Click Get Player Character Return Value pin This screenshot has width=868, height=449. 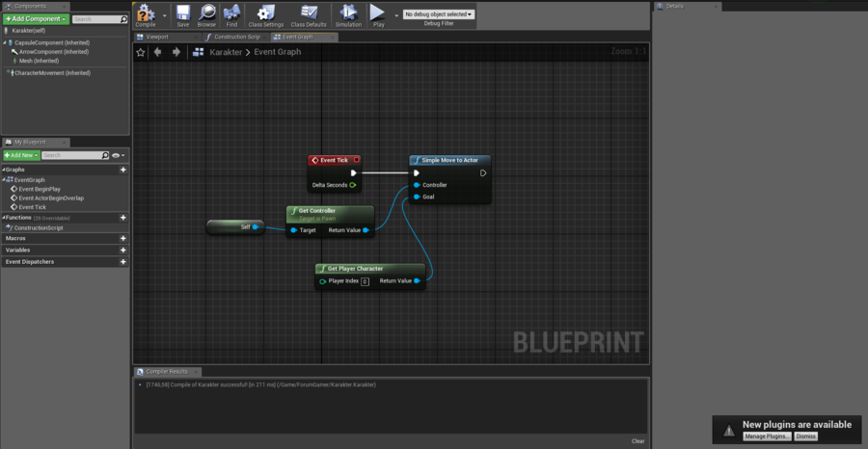[417, 281]
